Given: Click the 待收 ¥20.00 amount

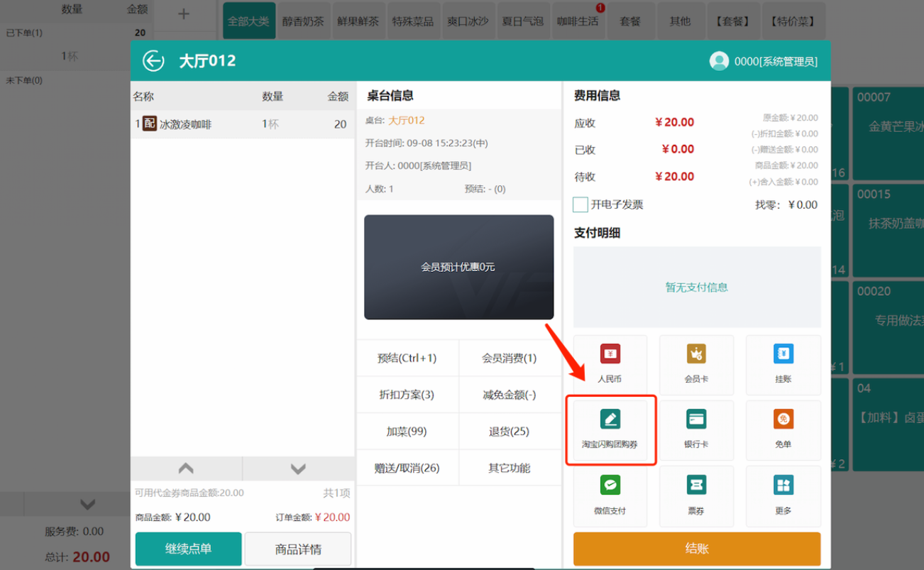Looking at the screenshot, I should (x=674, y=176).
